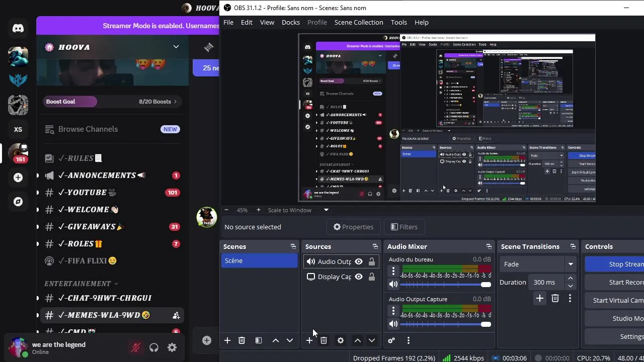The image size is (644, 362).
Task: Toggle visibility of Audio Output Capture source
Action: (359, 261)
